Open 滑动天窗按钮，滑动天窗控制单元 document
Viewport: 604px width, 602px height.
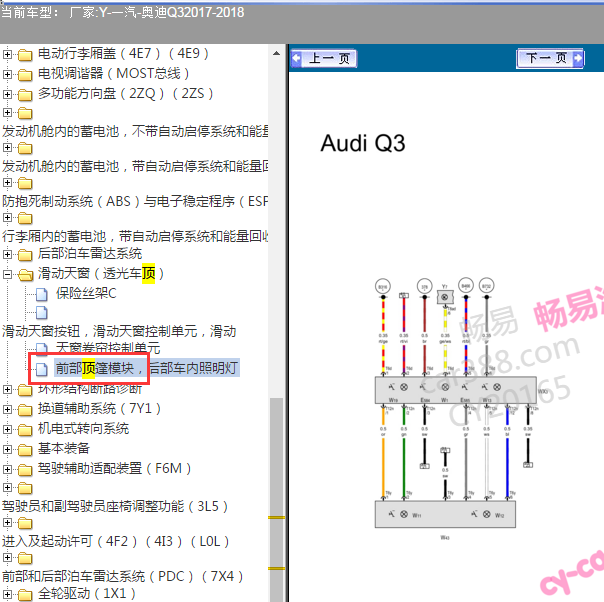tap(119, 331)
